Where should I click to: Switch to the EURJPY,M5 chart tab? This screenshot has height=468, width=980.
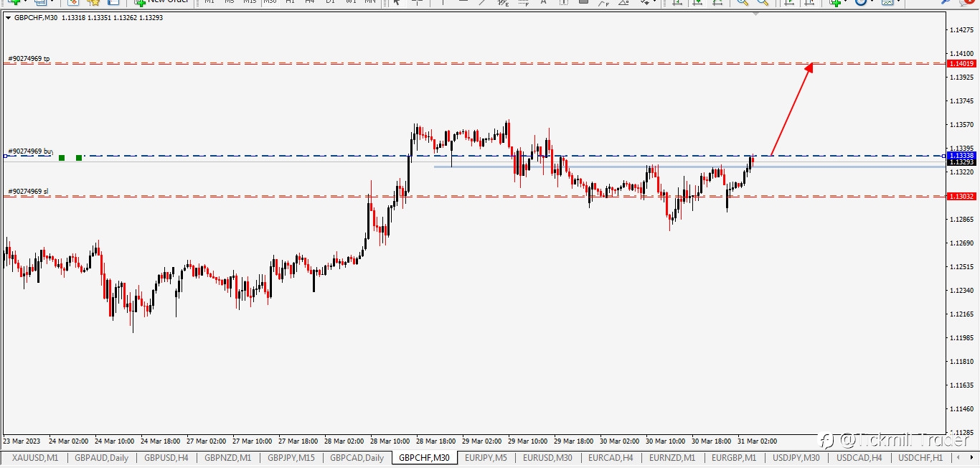point(486,457)
